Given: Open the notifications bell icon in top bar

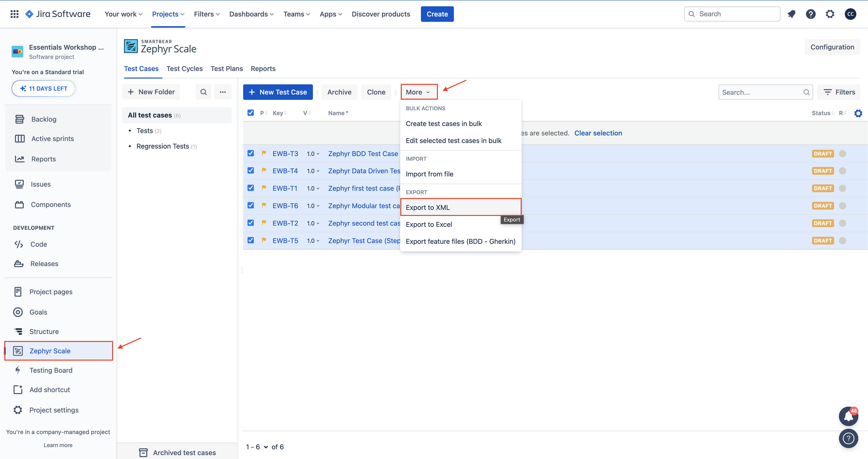Looking at the screenshot, I should (791, 14).
